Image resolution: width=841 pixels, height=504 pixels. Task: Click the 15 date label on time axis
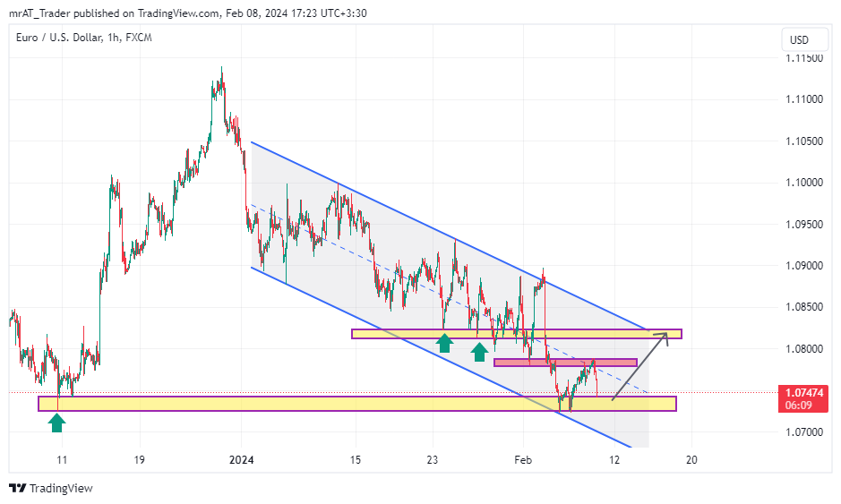point(356,460)
